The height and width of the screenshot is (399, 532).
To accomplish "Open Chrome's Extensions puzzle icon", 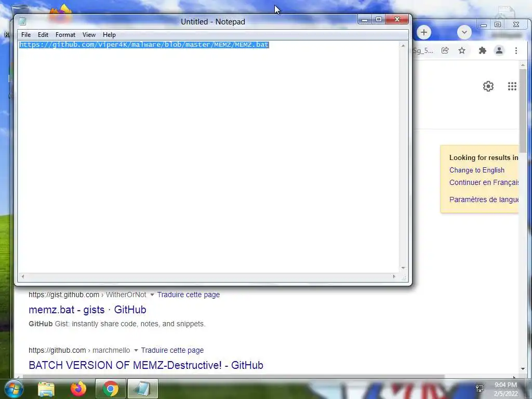I will [482, 50].
